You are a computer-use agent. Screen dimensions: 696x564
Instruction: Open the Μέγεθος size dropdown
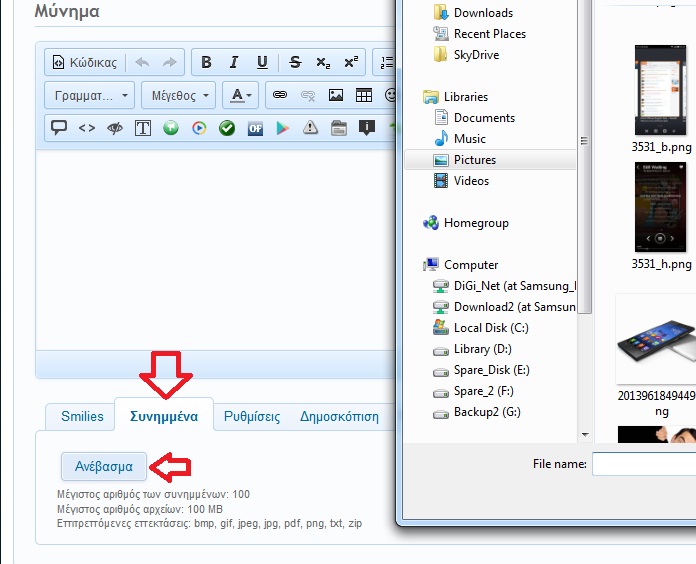coord(178,95)
